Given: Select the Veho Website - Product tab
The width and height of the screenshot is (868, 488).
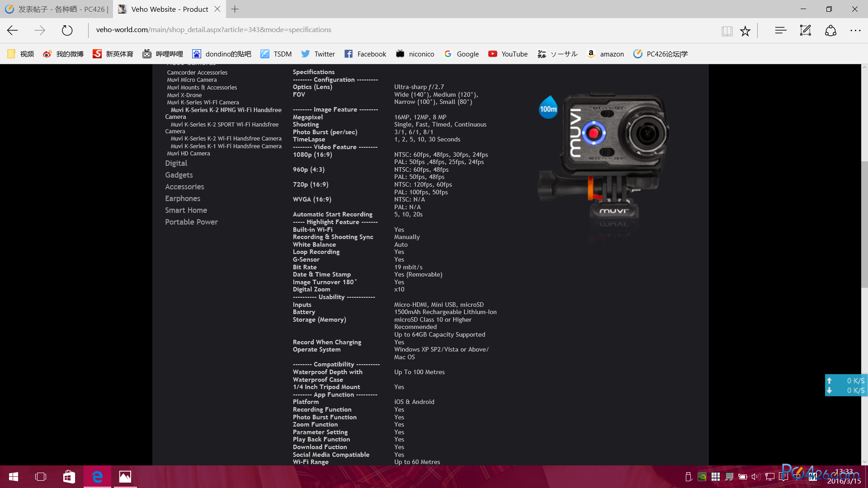Looking at the screenshot, I should tap(170, 9).
